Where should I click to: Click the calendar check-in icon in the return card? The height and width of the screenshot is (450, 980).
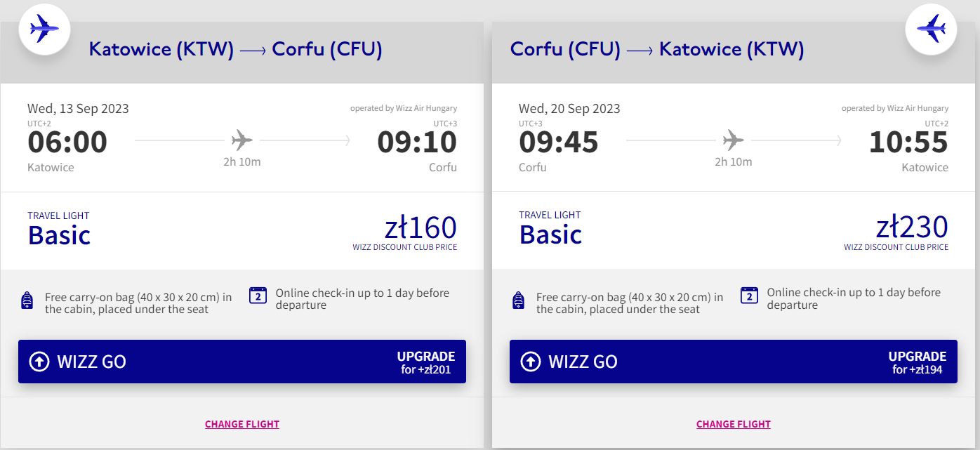point(750,296)
